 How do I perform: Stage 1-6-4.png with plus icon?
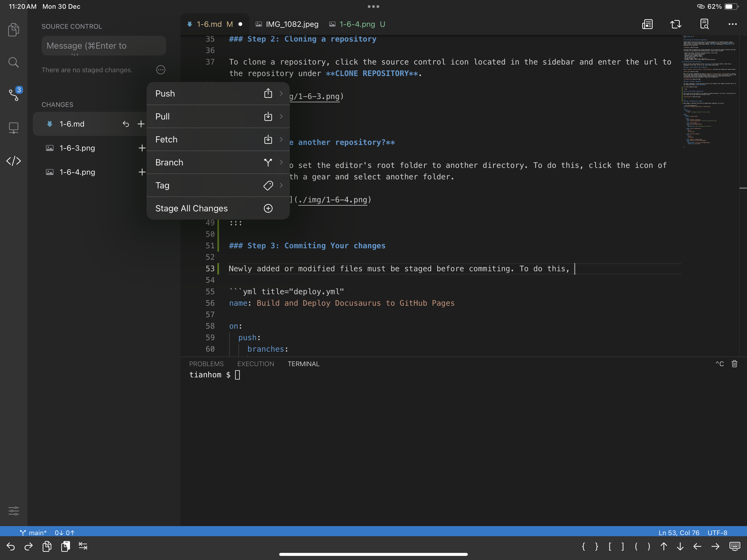click(x=142, y=172)
